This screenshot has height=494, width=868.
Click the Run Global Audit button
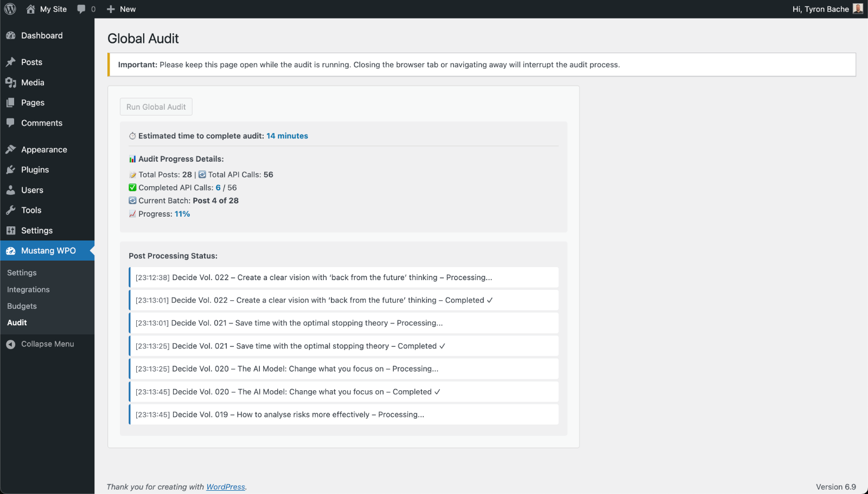point(156,106)
